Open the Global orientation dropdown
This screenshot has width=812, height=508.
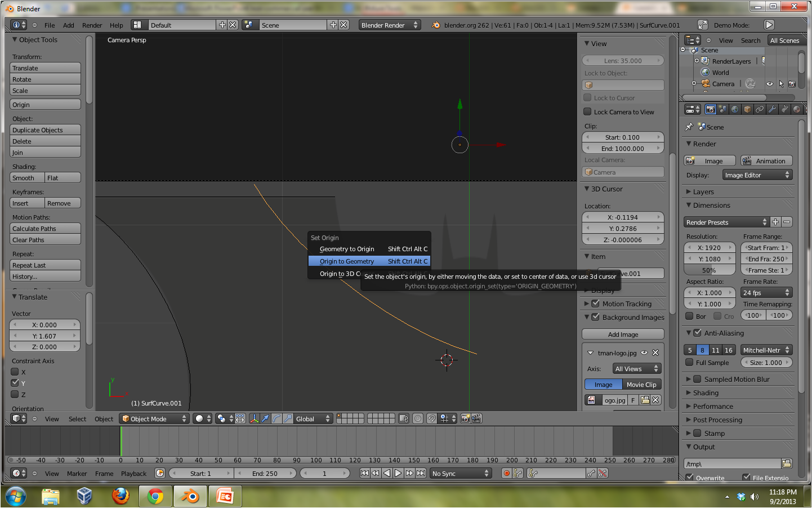click(x=314, y=418)
